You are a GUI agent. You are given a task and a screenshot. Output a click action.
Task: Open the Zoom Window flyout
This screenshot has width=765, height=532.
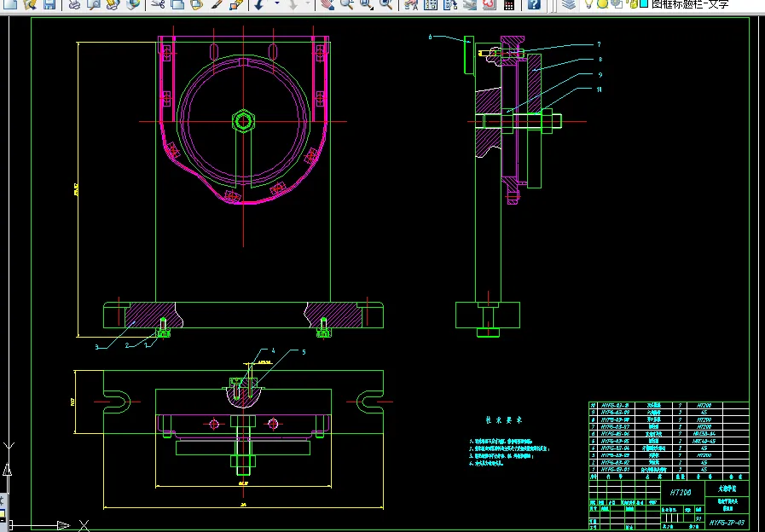367,4
